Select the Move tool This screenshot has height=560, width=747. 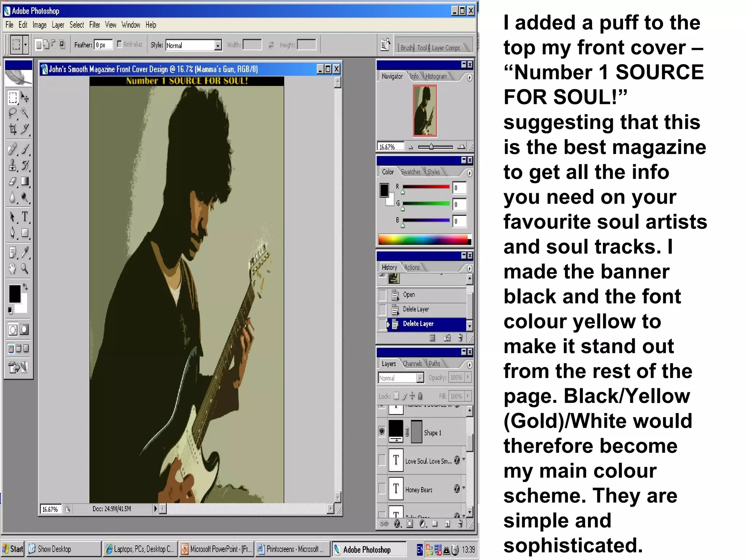click(25, 98)
